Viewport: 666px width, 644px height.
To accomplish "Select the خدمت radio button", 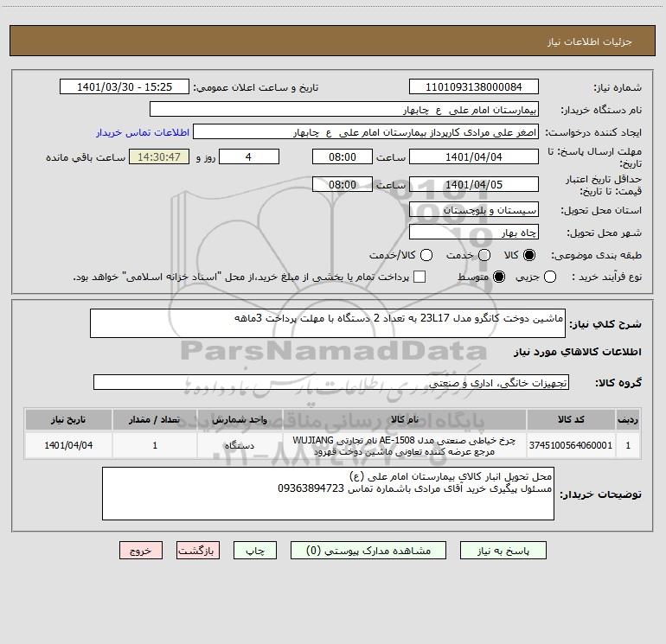I will click(484, 255).
